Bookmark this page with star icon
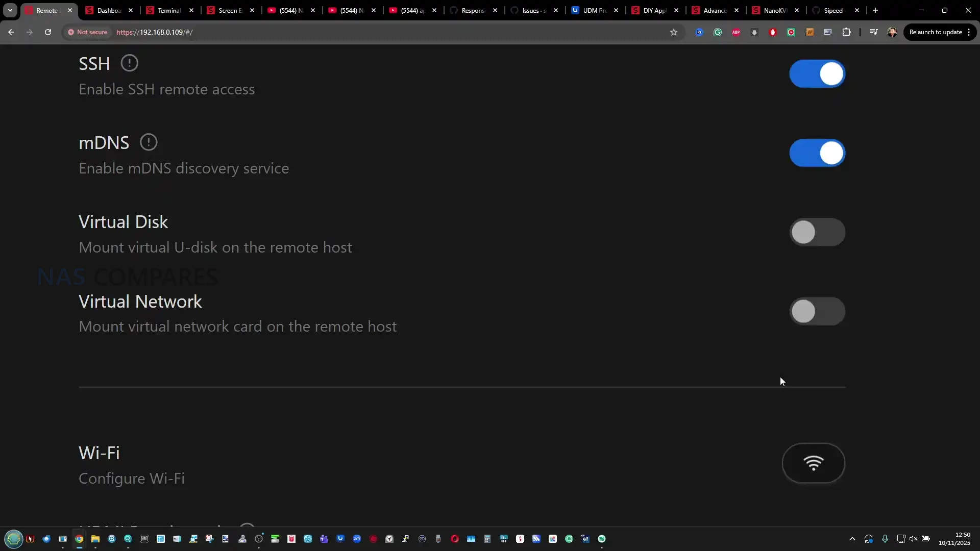This screenshot has width=980, height=551. coord(673,32)
